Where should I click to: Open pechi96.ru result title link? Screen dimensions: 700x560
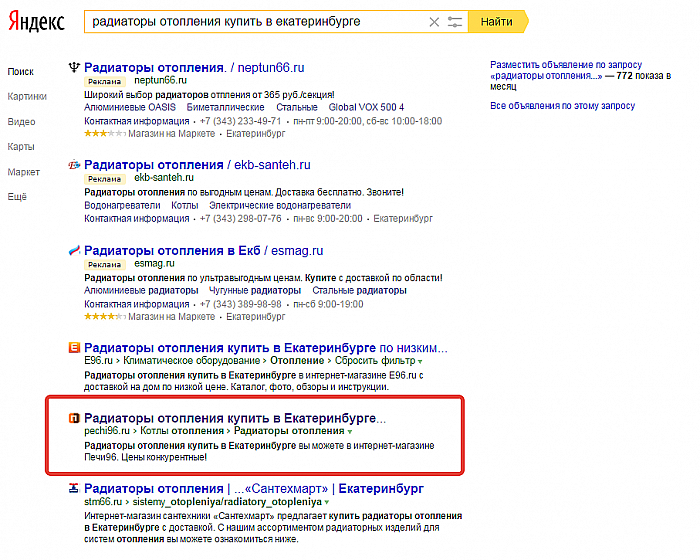tap(235, 418)
